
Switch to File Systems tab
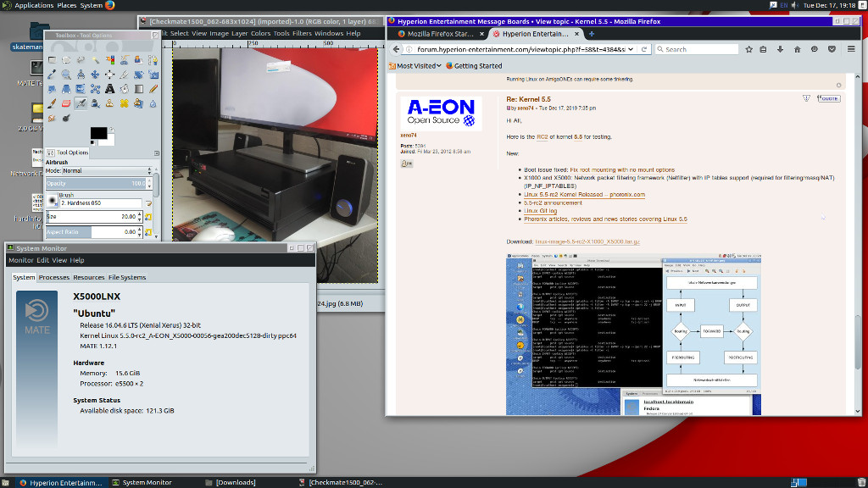(127, 277)
